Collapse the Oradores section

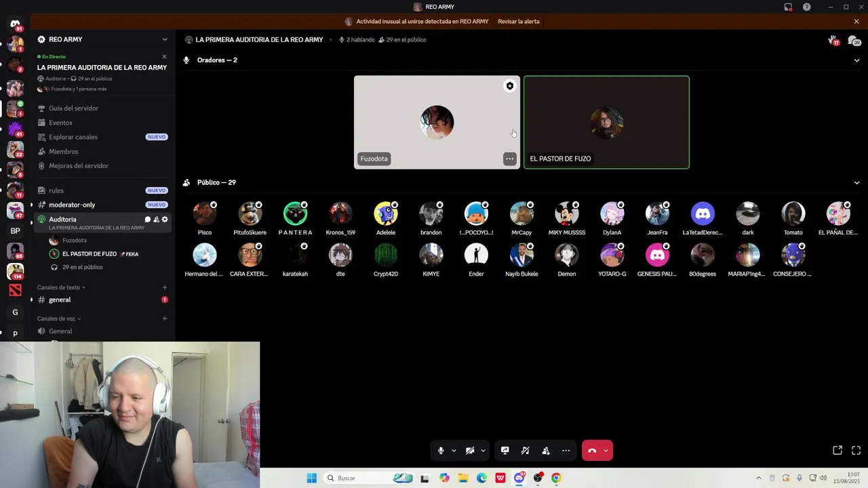(856, 60)
